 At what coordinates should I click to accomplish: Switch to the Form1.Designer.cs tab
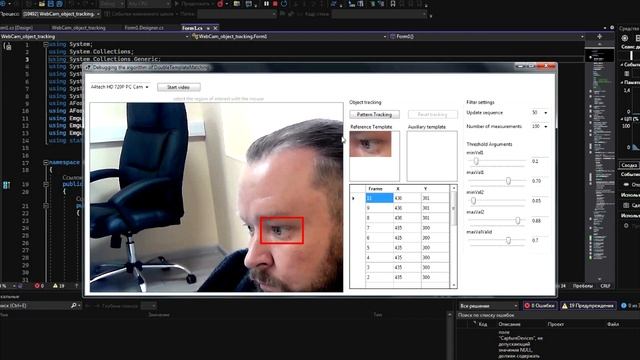144,28
